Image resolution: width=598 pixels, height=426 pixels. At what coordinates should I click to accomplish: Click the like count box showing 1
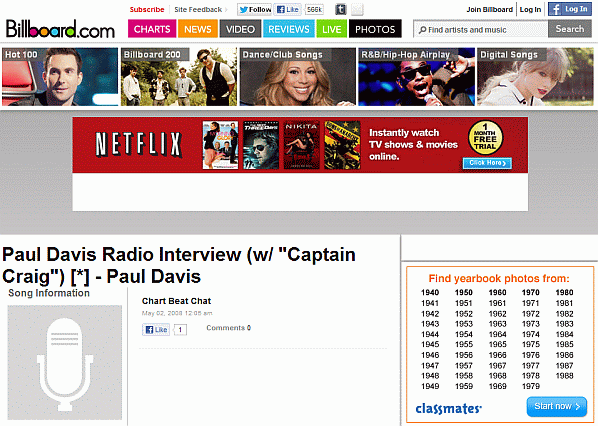pyautogui.click(x=180, y=330)
